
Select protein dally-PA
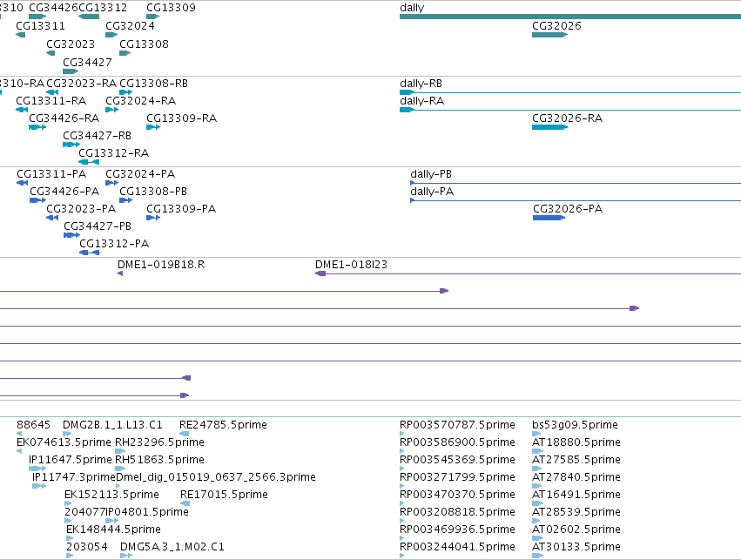[576, 200]
